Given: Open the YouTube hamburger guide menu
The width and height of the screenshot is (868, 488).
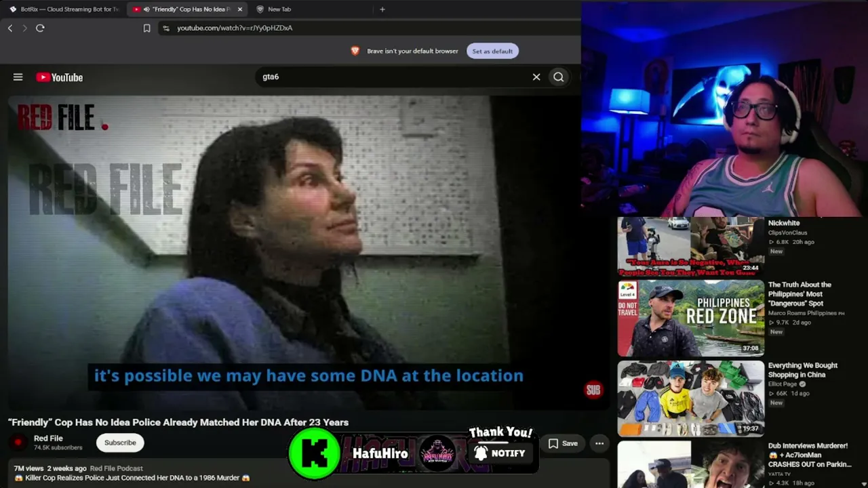Looking at the screenshot, I should tap(18, 77).
